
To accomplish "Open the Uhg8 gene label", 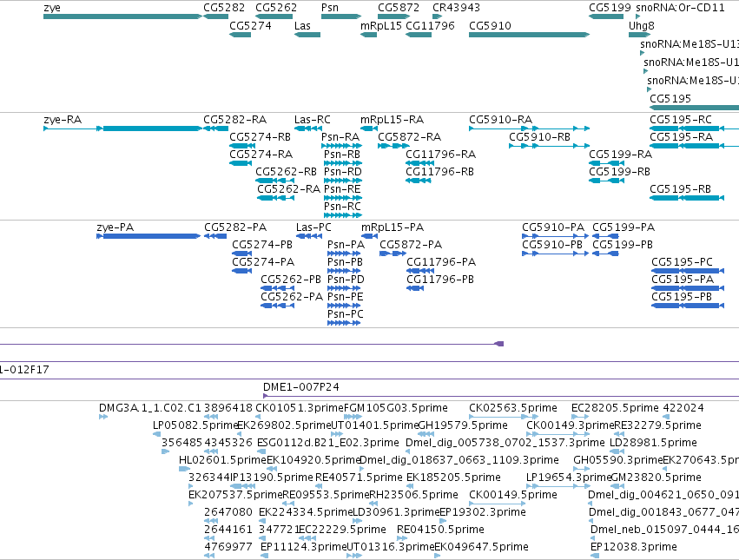I will tap(642, 25).
